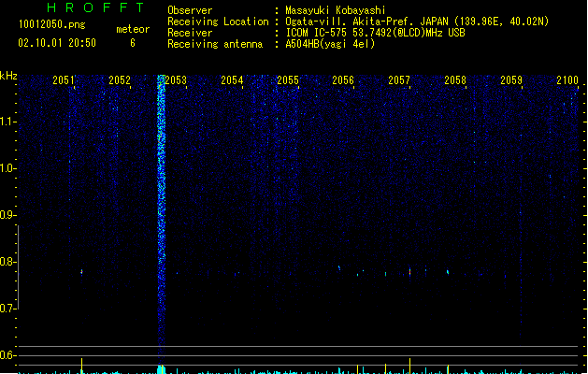Click the 2055 time axis marker
The height and width of the screenshot is (374, 588).
pos(288,79)
